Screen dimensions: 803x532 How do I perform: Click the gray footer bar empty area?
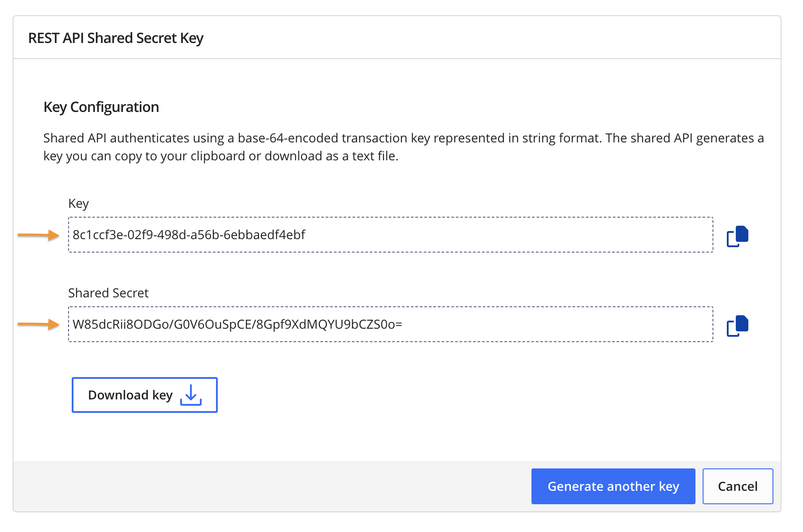tap(269, 486)
